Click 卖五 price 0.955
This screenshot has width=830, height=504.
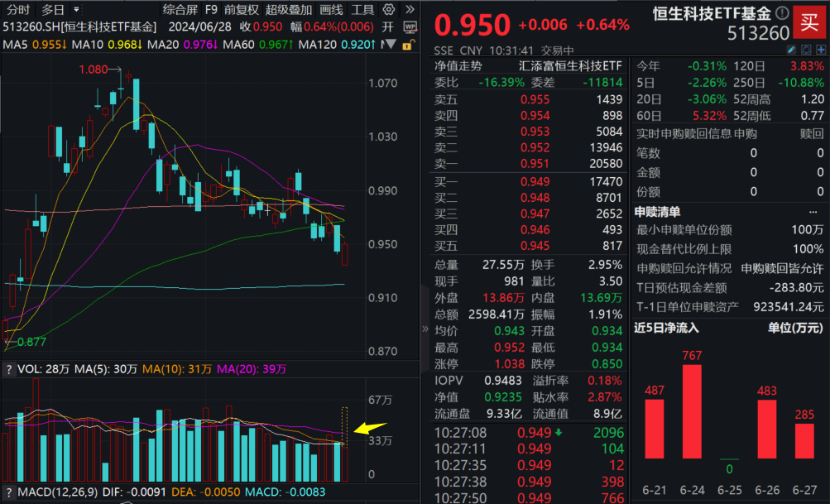535,99
